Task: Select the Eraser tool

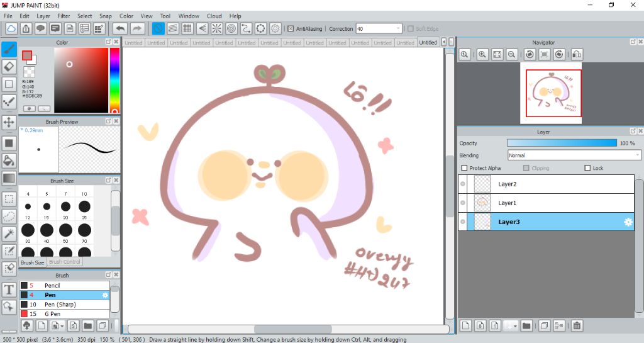Action: (x=9, y=67)
